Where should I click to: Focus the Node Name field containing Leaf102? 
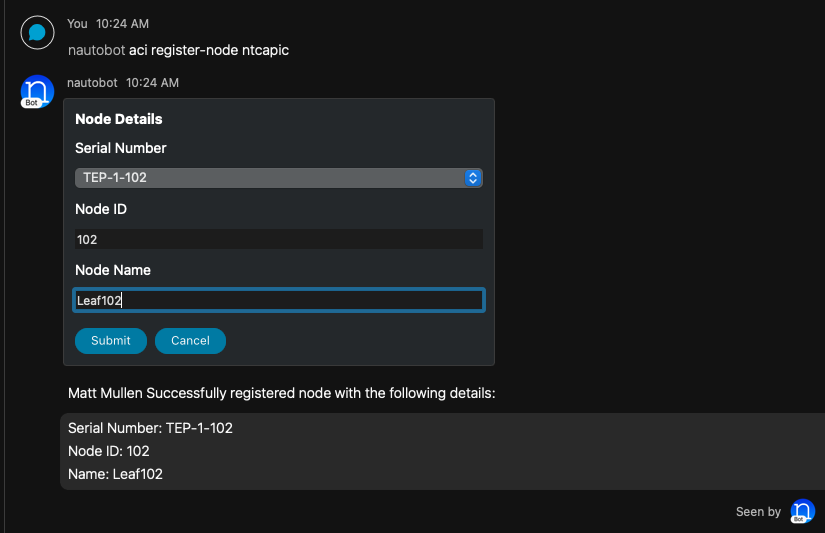tap(279, 301)
